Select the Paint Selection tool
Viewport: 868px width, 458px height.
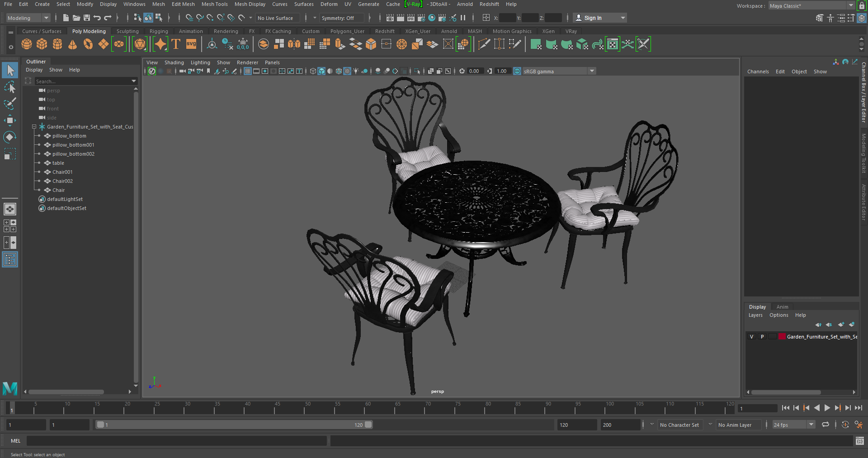click(9, 104)
